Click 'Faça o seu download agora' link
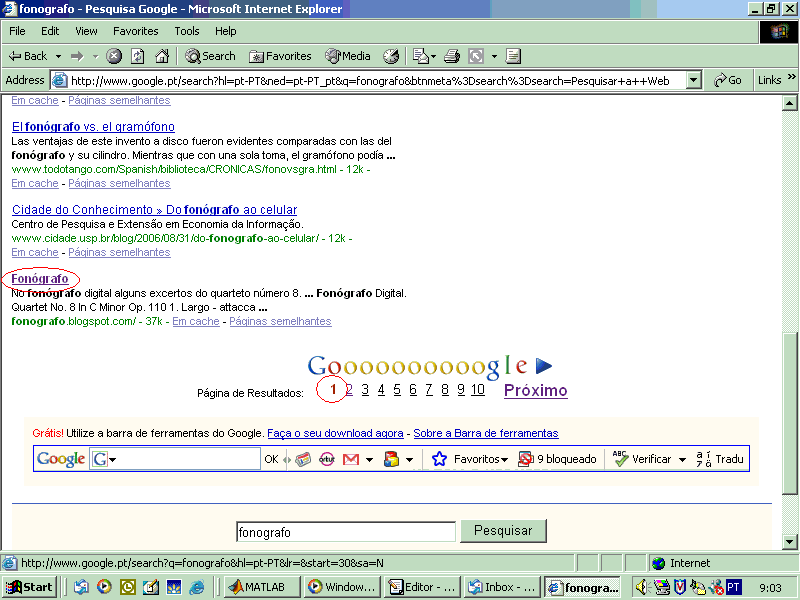The image size is (800, 600). (335, 433)
